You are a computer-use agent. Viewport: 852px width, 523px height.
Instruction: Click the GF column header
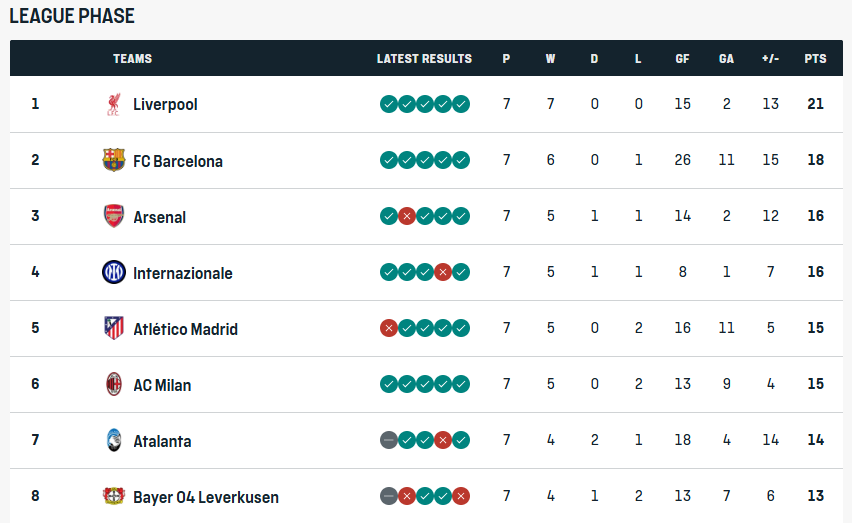pyautogui.click(x=682, y=59)
